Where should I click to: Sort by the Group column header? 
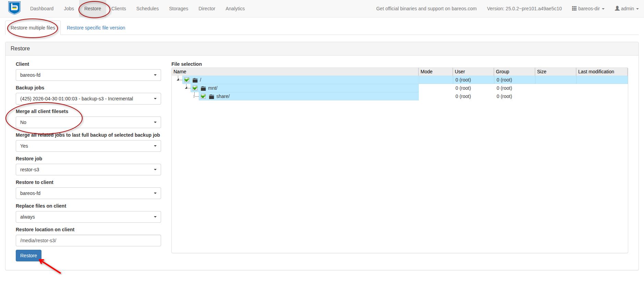(x=514, y=72)
